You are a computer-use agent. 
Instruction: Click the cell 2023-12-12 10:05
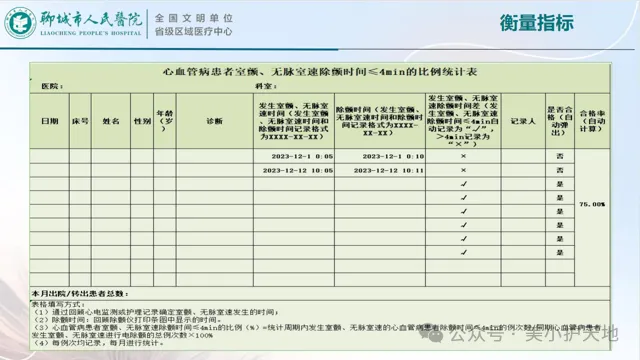point(294,170)
